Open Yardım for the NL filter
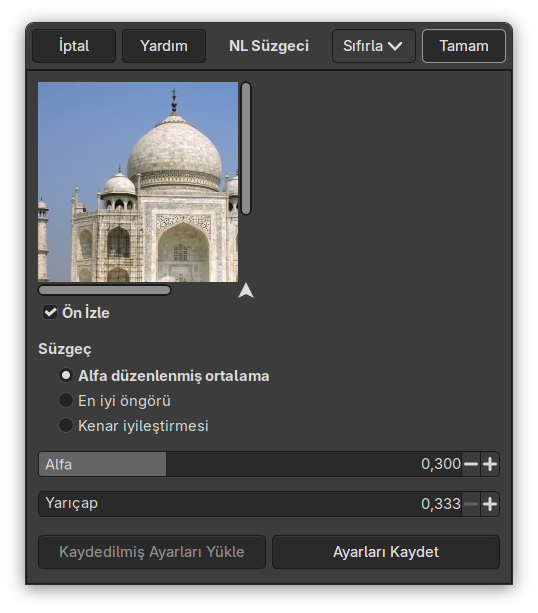538x613 pixels. (x=164, y=46)
